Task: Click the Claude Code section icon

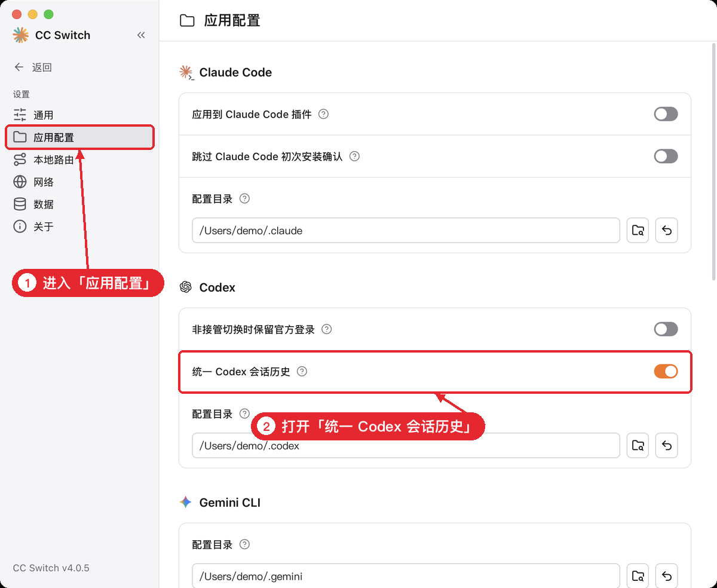Action: (x=186, y=73)
